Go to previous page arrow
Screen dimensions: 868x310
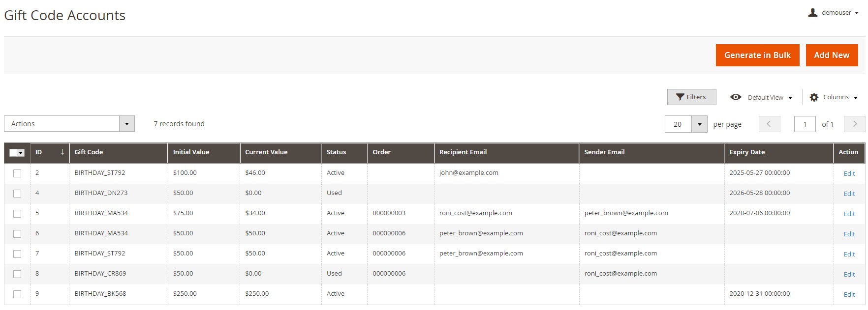769,124
